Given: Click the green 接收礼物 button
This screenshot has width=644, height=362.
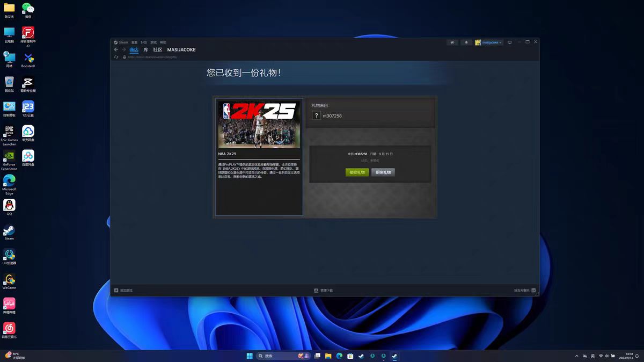Looking at the screenshot, I should click(x=356, y=172).
